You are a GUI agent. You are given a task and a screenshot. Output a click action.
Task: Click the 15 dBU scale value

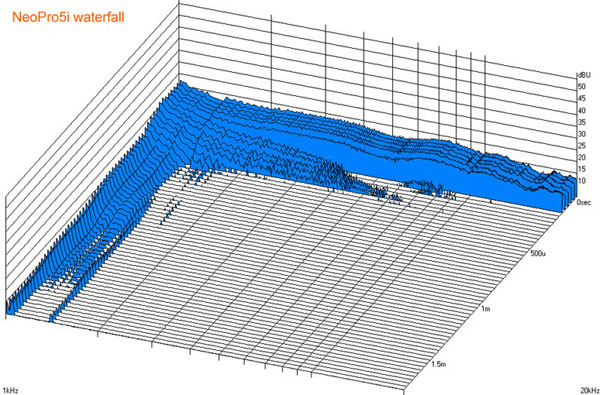582,169
